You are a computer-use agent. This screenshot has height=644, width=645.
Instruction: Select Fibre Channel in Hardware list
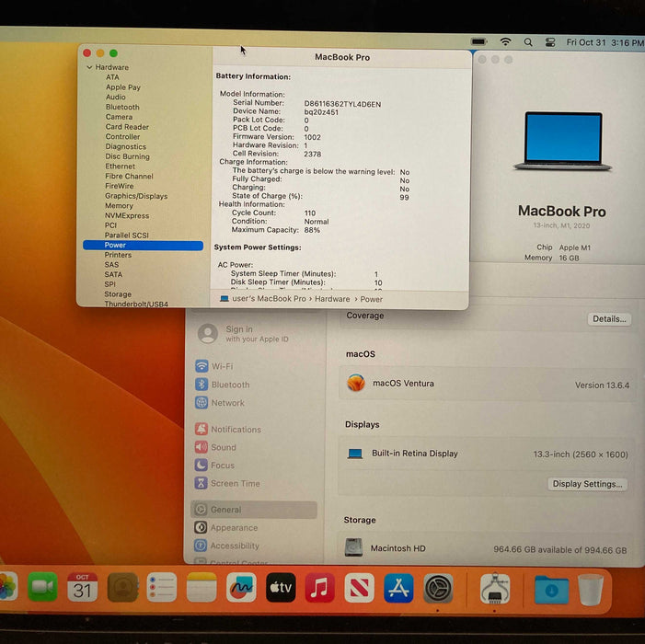coord(129,176)
